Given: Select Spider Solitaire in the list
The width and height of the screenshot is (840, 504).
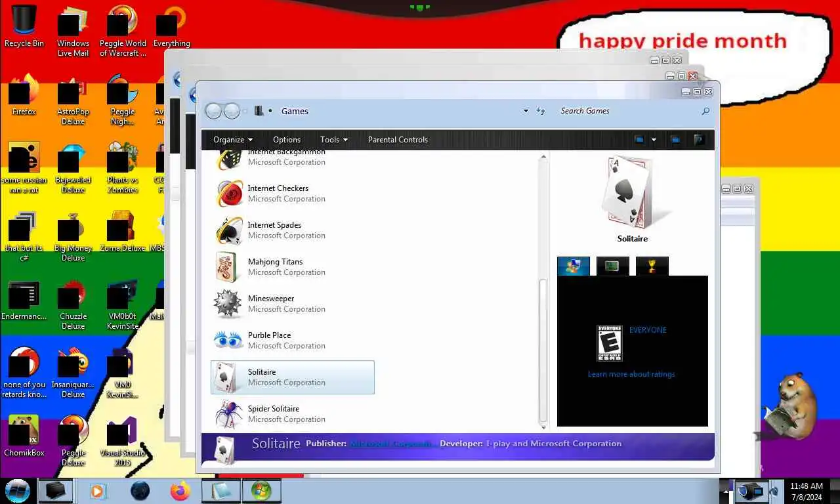Looking at the screenshot, I should tap(293, 414).
